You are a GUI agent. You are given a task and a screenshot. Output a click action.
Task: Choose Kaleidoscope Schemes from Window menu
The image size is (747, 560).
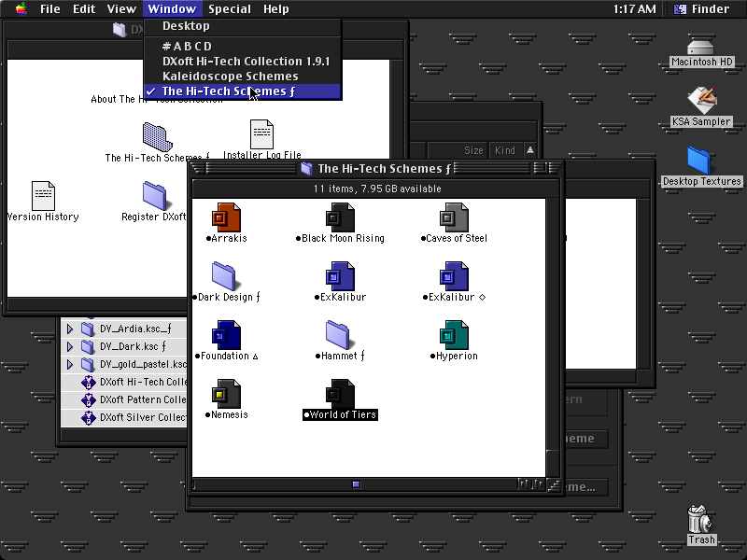(x=243, y=77)
